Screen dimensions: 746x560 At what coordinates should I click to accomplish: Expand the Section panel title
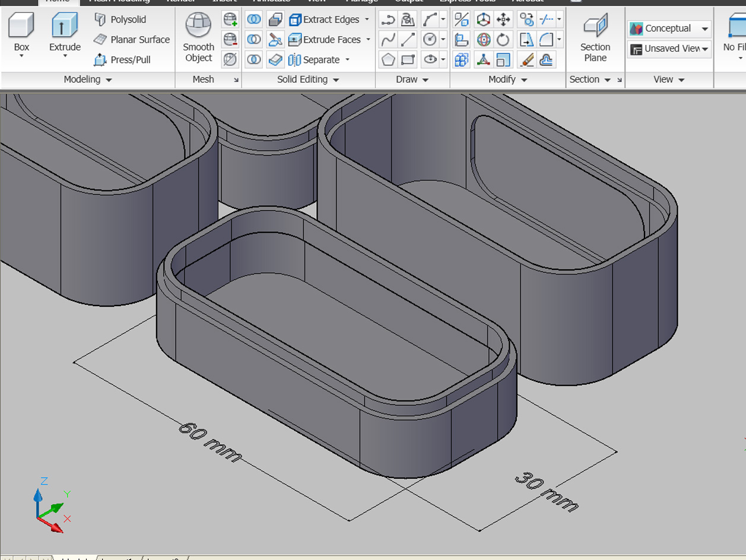590,79
